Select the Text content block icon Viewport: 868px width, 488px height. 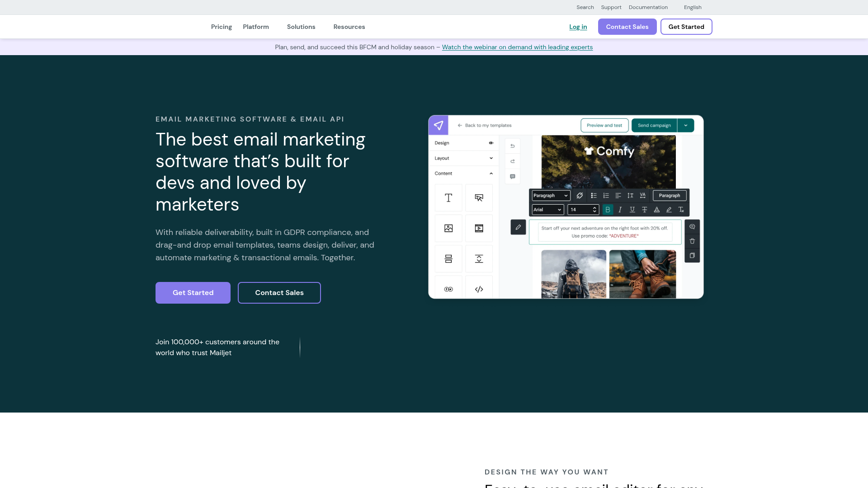[x=448, y=197]
